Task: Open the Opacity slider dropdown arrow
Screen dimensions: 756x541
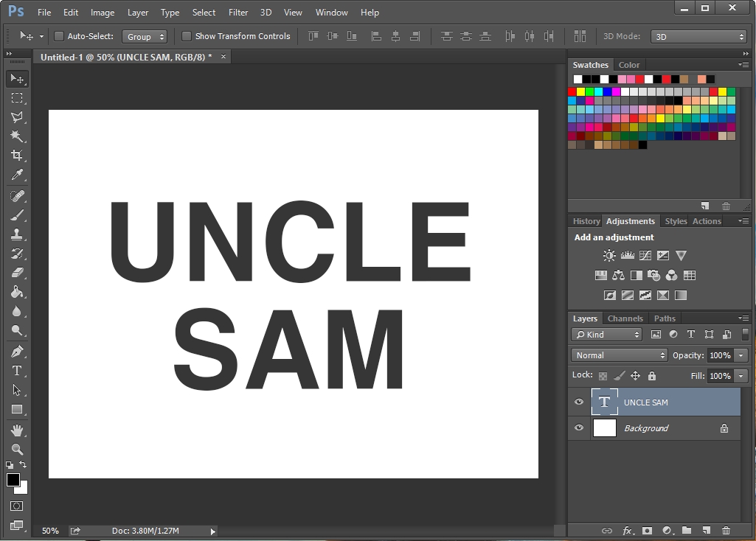Action: [x=741, y=355]
